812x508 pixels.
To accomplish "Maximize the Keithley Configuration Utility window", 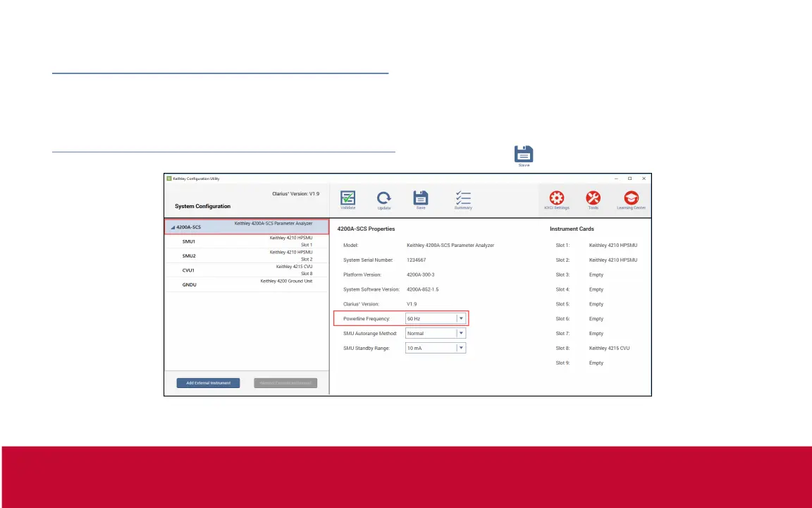I will pyautogui.click(x=629, y=179).
